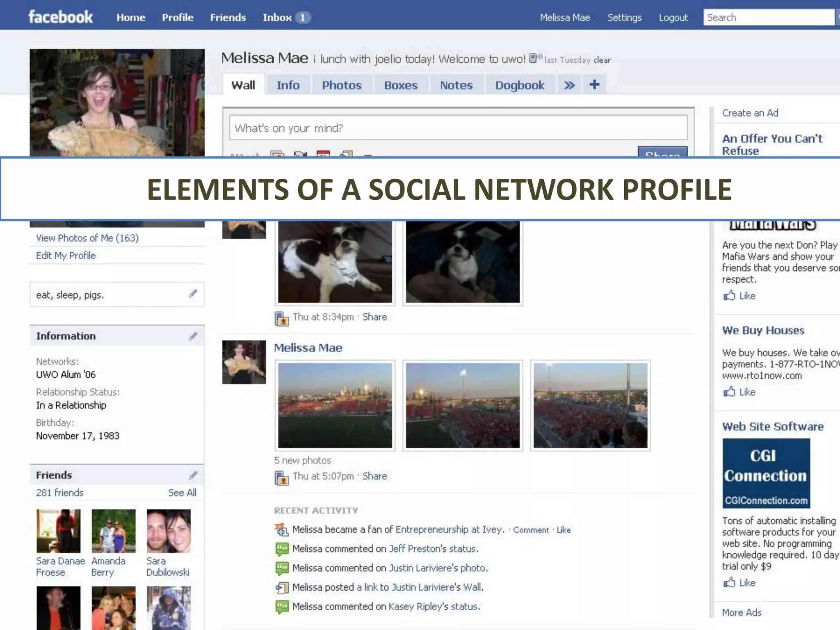Open the third stadium photo thumbnail
840x630 pixels.
coord(590,405)
